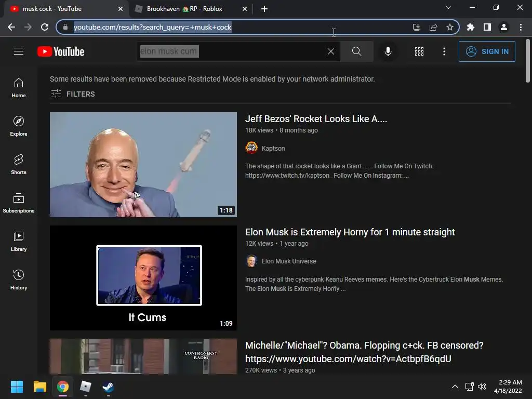The image size is (532, 399).
Task: Expand the FILTERS options
Action: pyautogui.click(x=73, y=94)
